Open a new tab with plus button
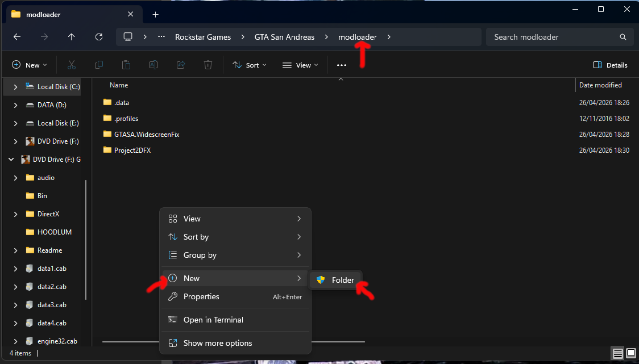The image size is (639, 364). [155, 15]
